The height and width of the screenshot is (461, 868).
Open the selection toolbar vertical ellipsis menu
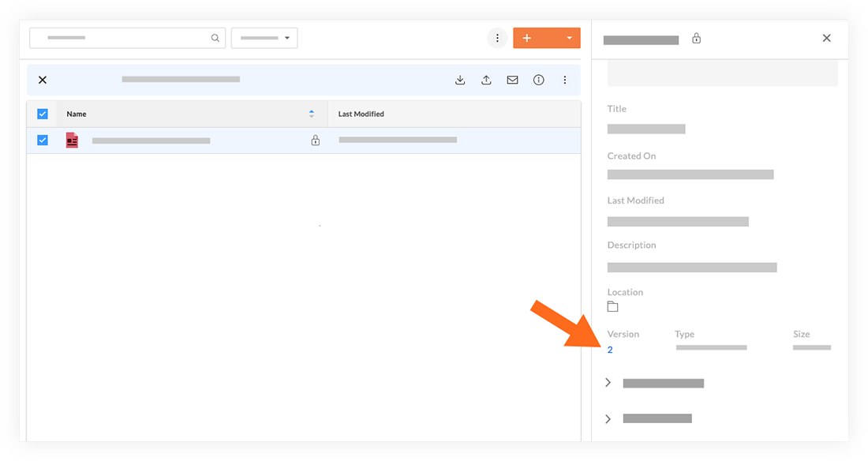pyautogui.click(x=565, y=80)
